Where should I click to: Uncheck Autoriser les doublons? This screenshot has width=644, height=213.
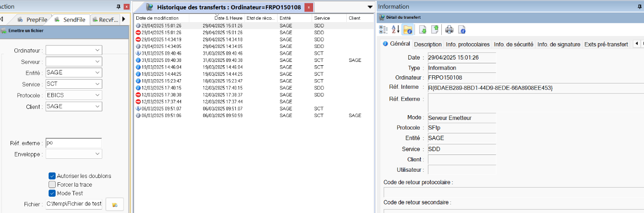[x=52, y=176]
